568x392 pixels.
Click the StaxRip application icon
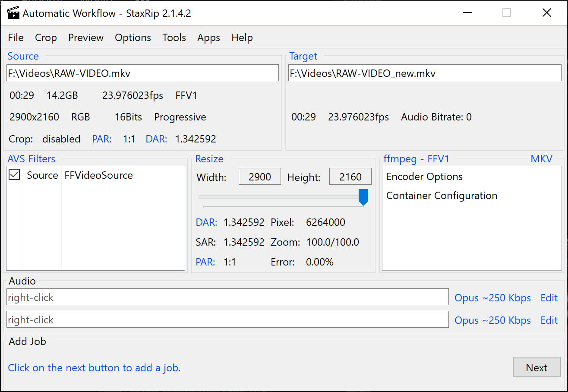(13, 13)
